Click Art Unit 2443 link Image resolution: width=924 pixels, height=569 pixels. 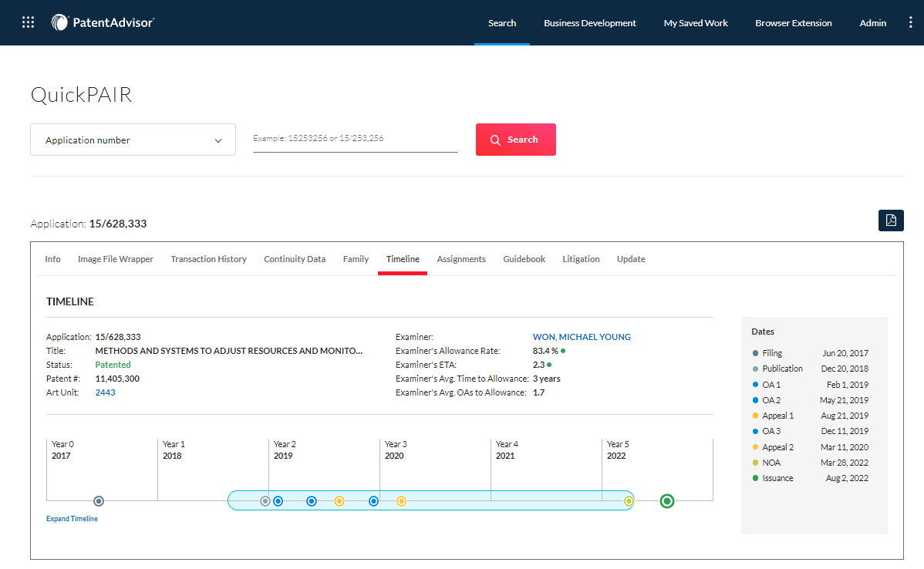[105, 392]
